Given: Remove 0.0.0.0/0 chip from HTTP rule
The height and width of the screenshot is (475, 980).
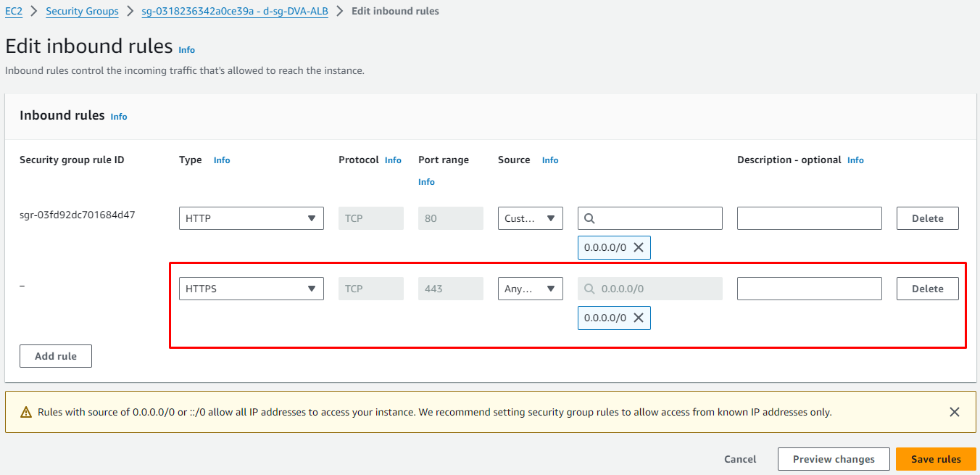Looking at the screenshot, I should (x=639, y=247).
